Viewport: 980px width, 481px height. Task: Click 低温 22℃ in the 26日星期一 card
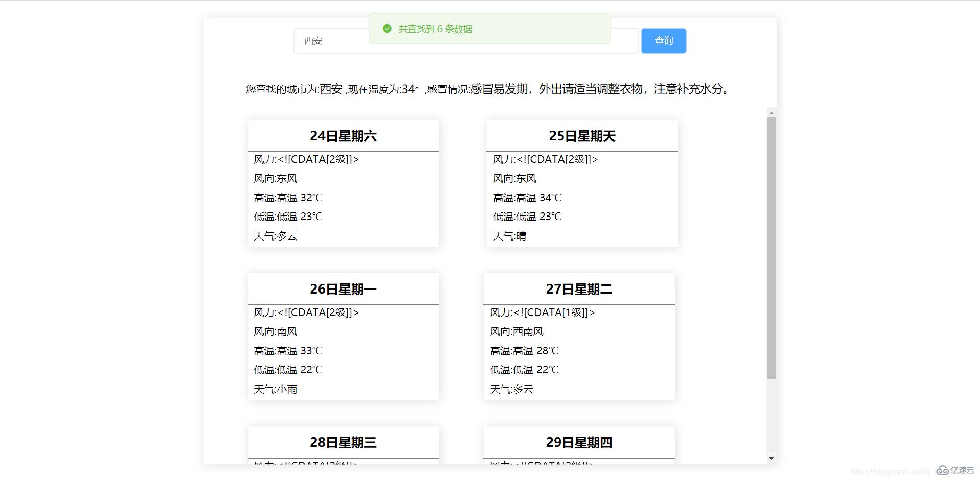[x=288, y=370]
